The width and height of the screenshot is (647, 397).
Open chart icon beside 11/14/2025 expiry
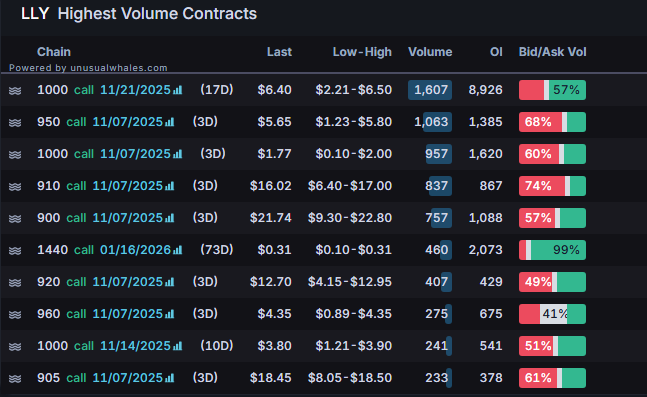(x=177, y=346)
